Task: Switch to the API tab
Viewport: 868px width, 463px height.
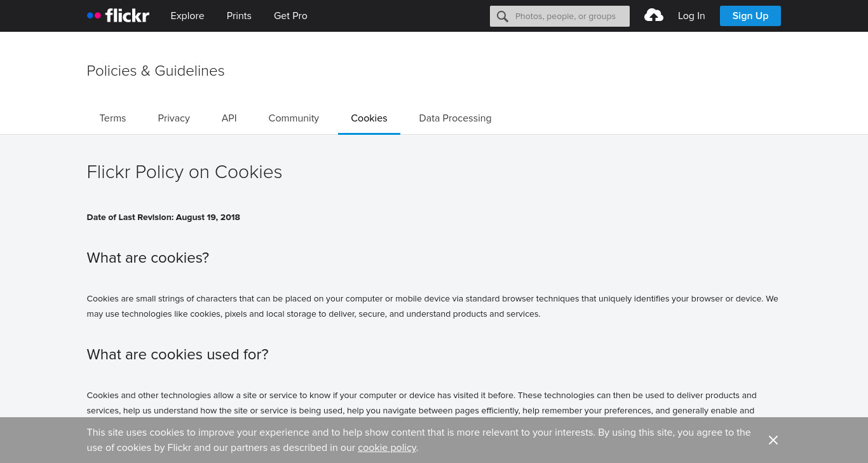Action: (x=229, y=118)
